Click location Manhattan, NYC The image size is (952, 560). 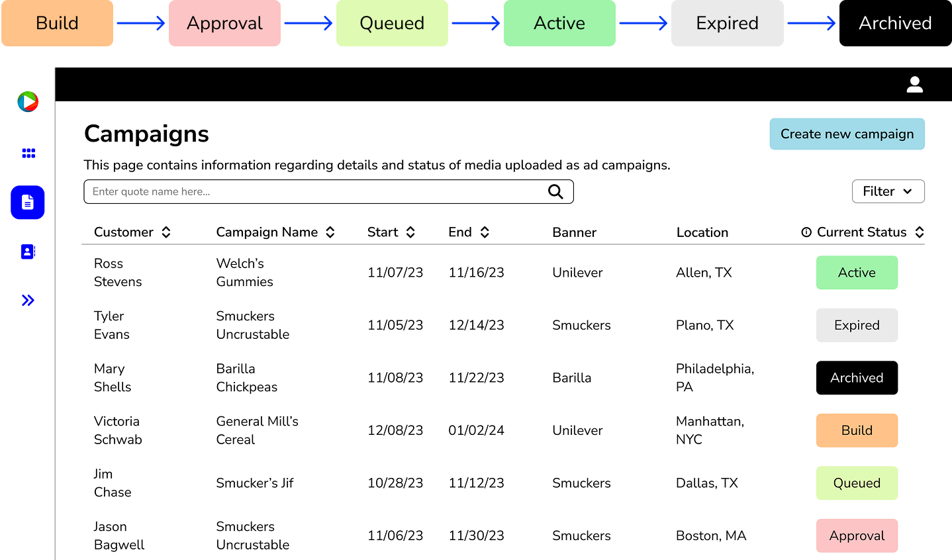click(710, 430)
